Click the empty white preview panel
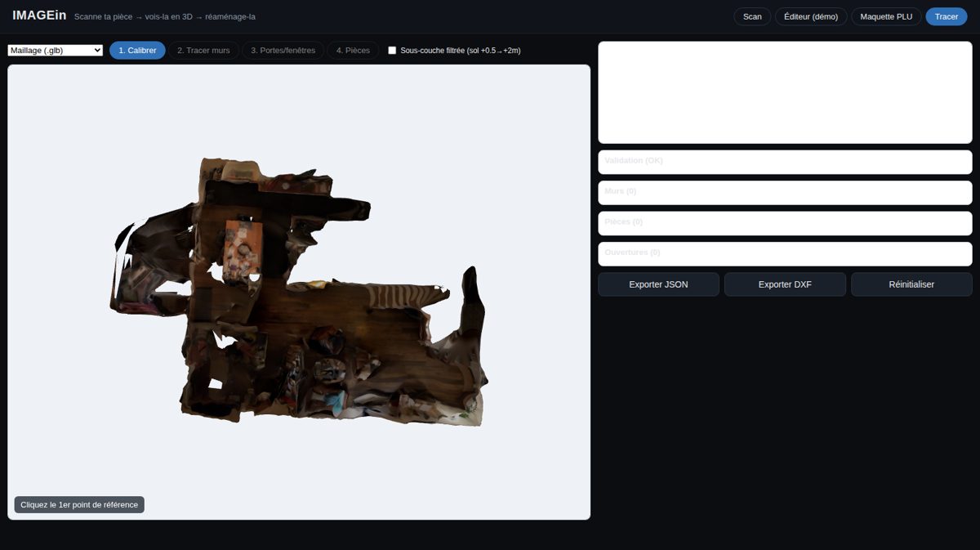The width and height of the screenshot is (980, 550). click(785, 92)
